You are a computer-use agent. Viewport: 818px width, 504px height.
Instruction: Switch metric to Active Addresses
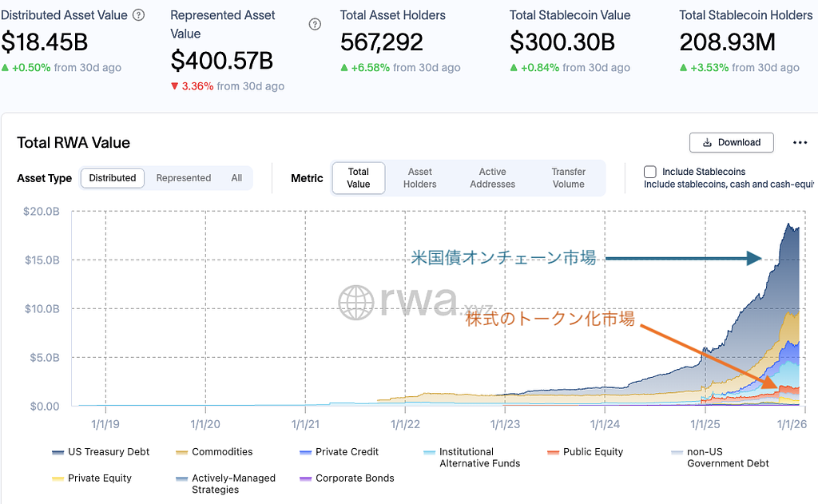click(x=493, y=178)
